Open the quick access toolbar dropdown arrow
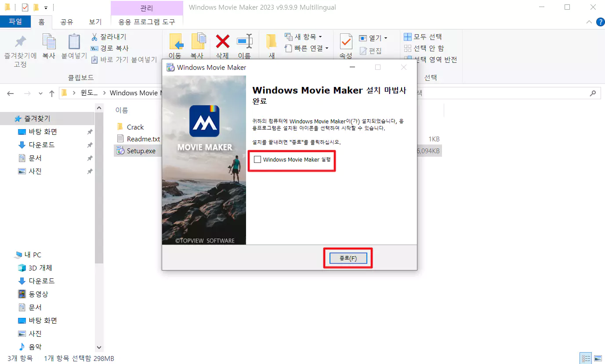This screenshot has width=605, height=364. pos(46,7)
